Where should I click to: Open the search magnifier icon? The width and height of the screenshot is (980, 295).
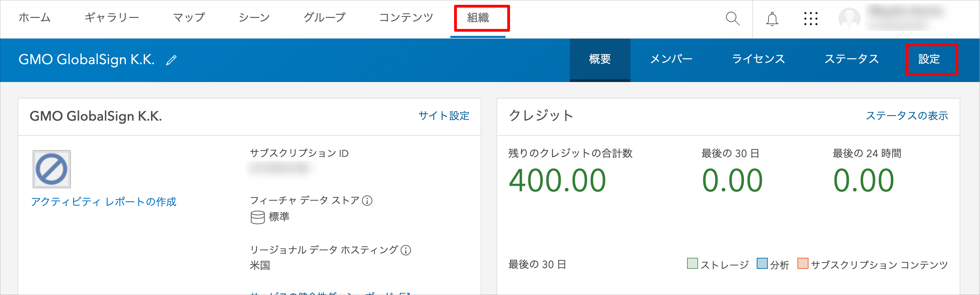point(732,19)
